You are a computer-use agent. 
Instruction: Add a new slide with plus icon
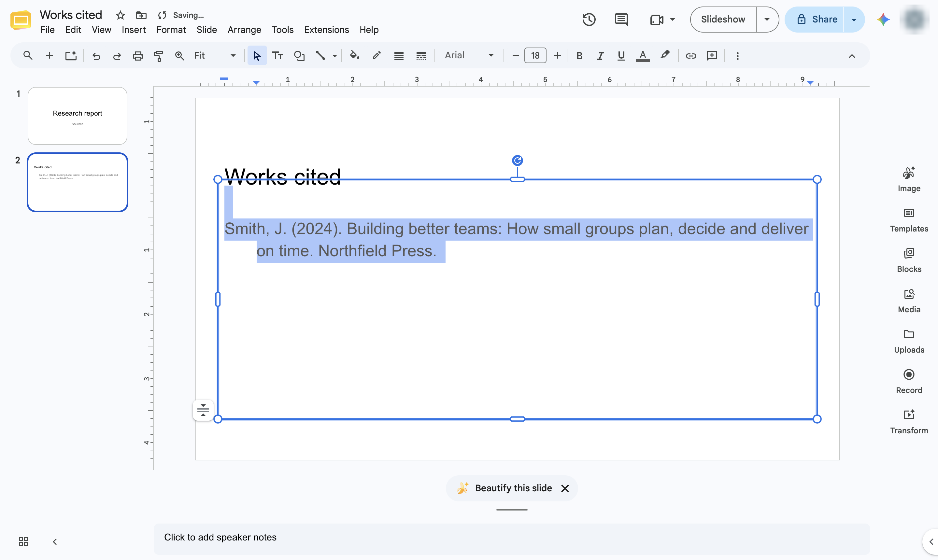[49, 55]
